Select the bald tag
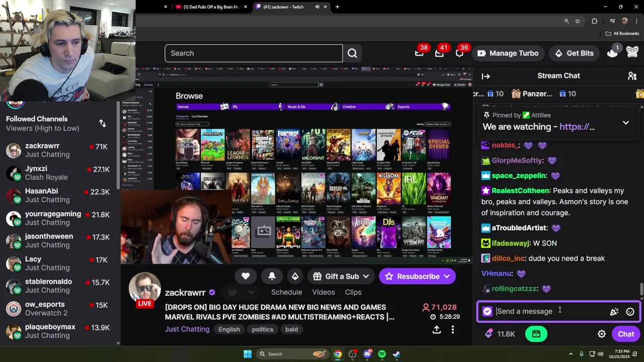The height and width of the screenshot is (362, 644). (291, 329)
